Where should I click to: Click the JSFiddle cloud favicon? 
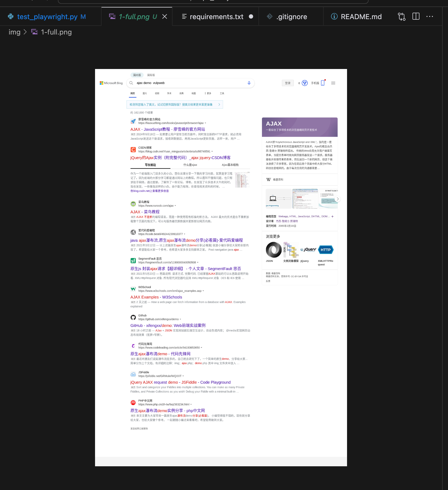(133, 374)
